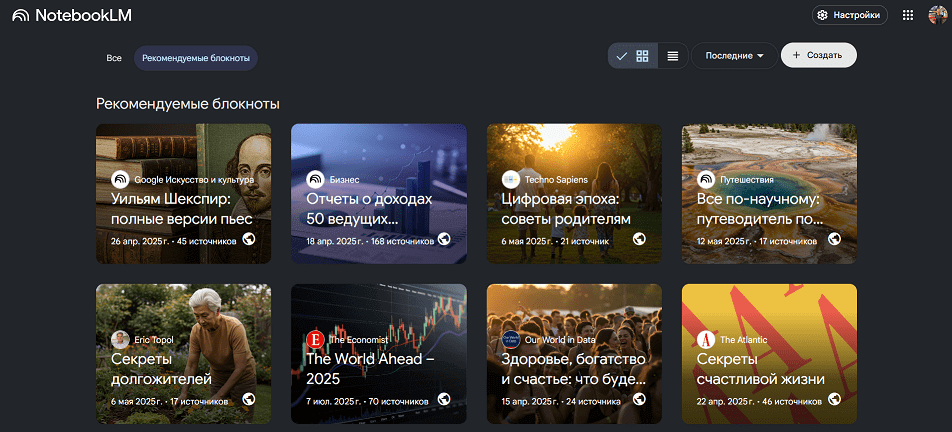Switch to list view layout

[x=673, y=56]
